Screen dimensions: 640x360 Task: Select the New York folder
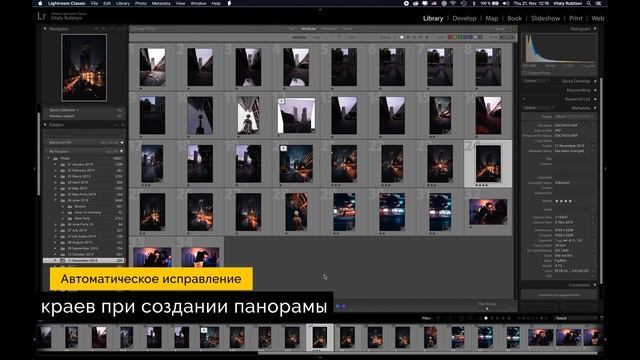pyautogui.click(x=82, y=218)
